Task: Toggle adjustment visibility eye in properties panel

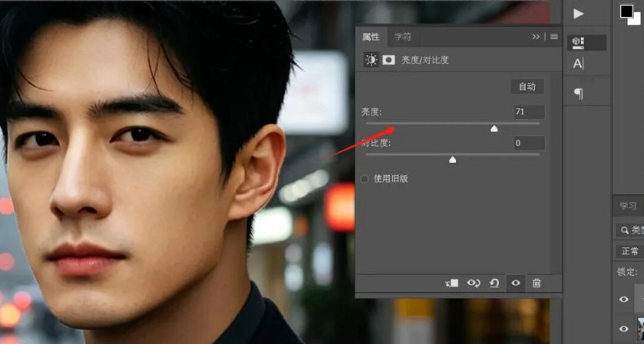Action: (x=516, y=283)
